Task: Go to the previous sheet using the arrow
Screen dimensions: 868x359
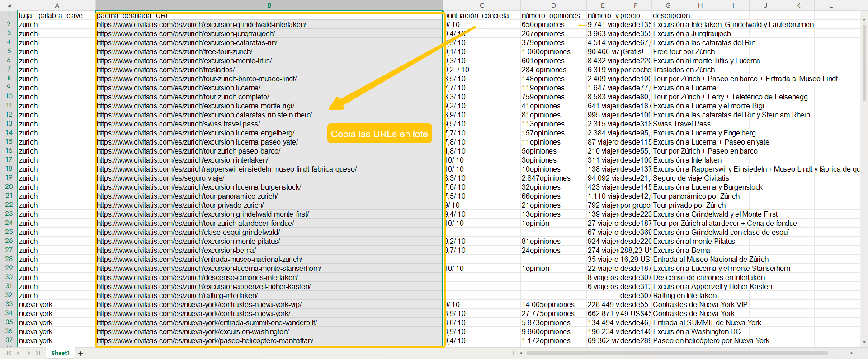Action: coord(19,353)
